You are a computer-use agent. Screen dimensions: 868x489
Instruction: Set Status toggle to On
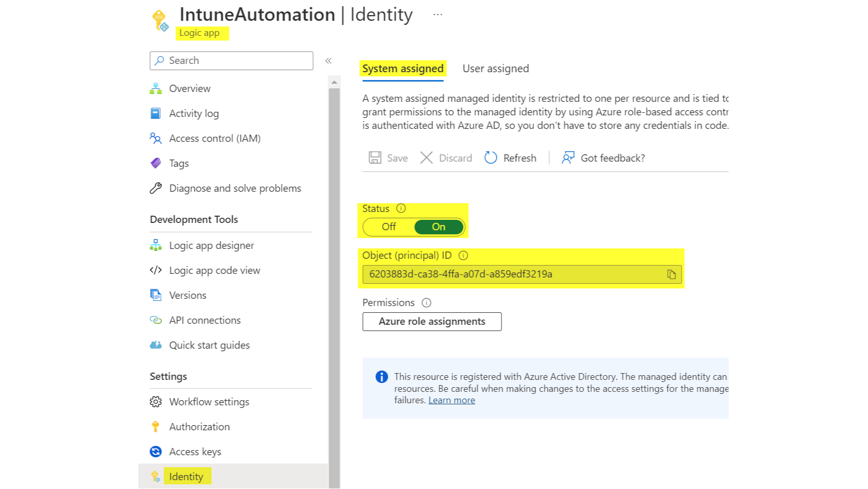[439, 227]
